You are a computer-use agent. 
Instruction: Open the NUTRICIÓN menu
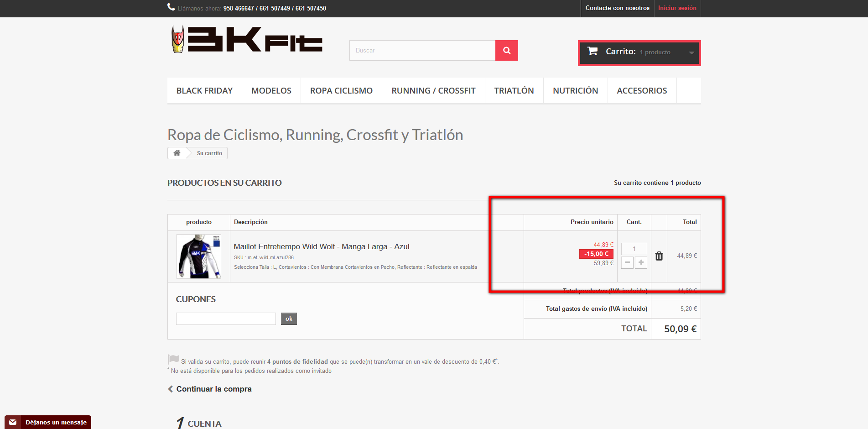coord(575,91)
